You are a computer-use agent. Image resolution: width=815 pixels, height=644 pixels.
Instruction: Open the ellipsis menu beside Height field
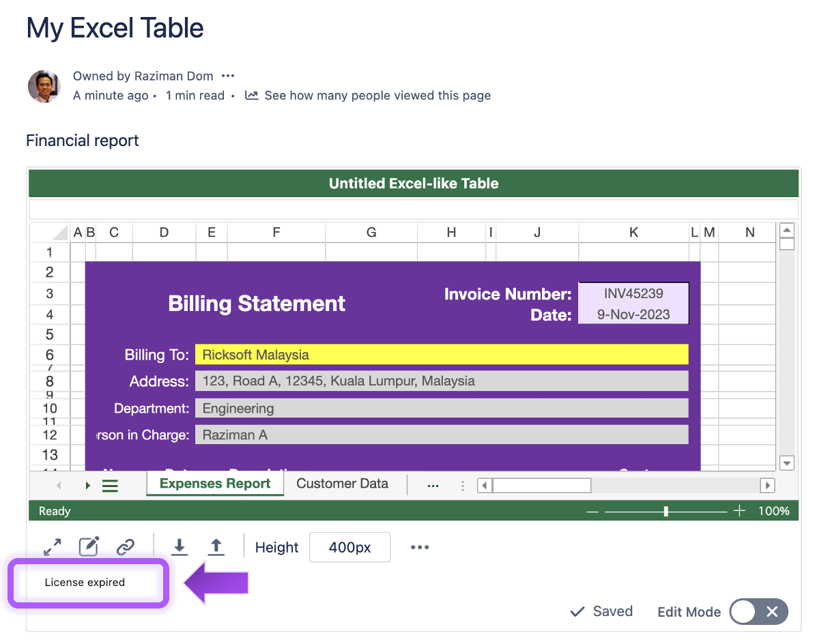point(420,546)
